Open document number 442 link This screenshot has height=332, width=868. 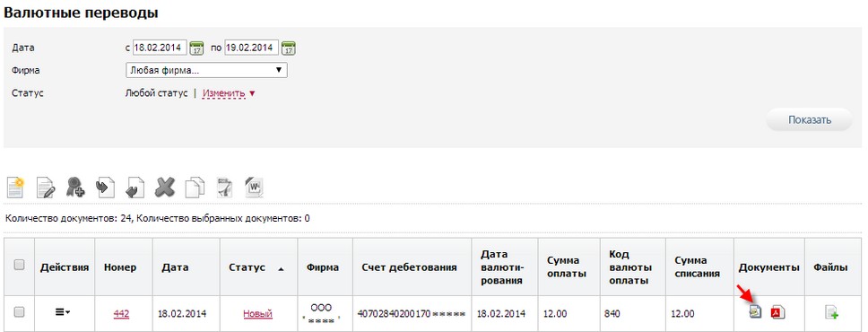tap(121, 314)
